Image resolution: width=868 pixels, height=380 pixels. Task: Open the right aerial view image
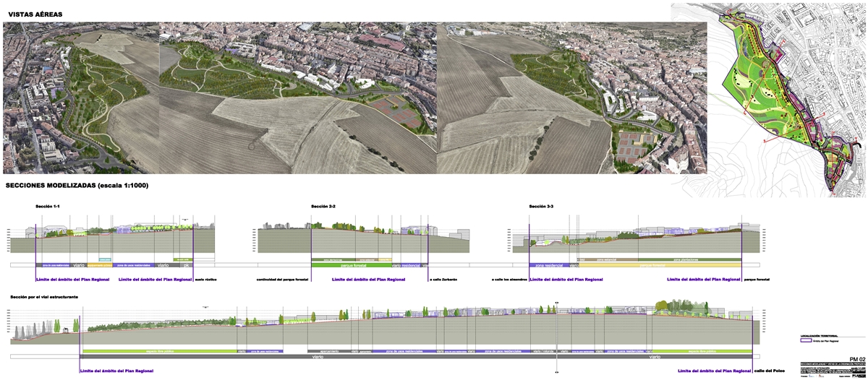click(571, 98)
